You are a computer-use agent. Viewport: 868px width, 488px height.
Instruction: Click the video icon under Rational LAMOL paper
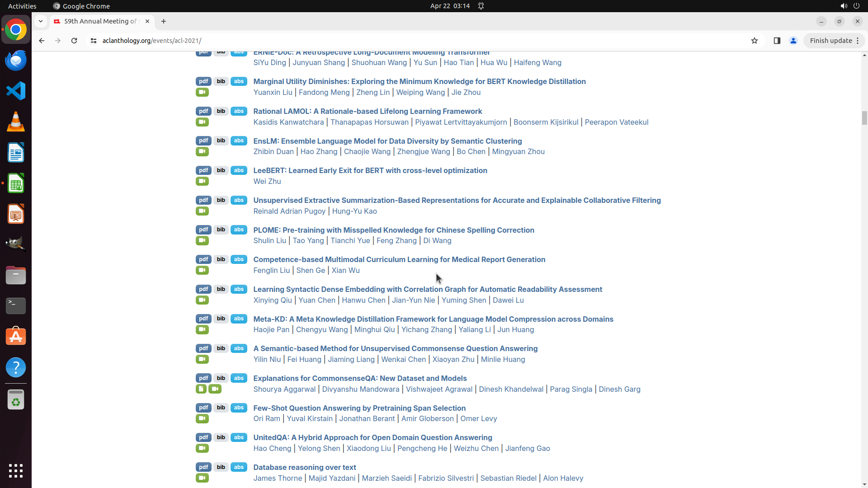(202, 122)
